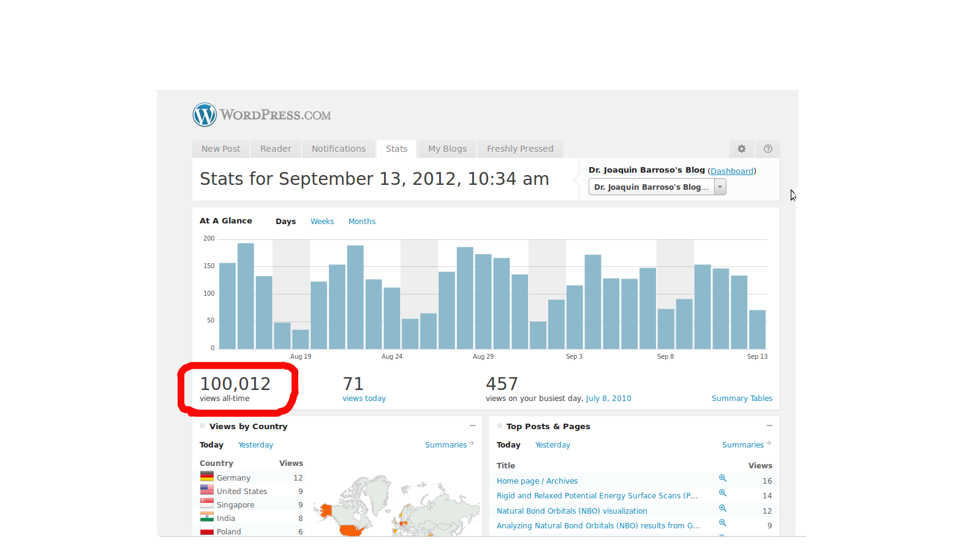Click the Germany flag icon
Viewport: 980px width, 551px height.
click(x=207, y=476)
